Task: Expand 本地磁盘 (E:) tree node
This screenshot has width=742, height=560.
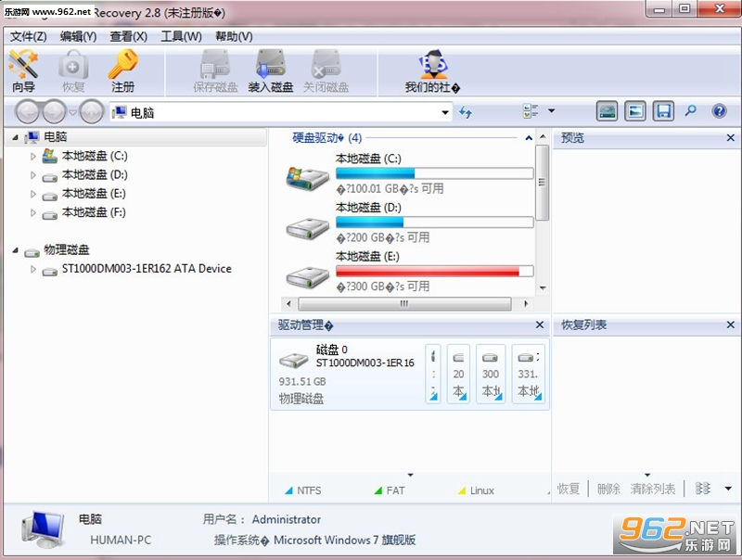Action: (x=32, y=194)
